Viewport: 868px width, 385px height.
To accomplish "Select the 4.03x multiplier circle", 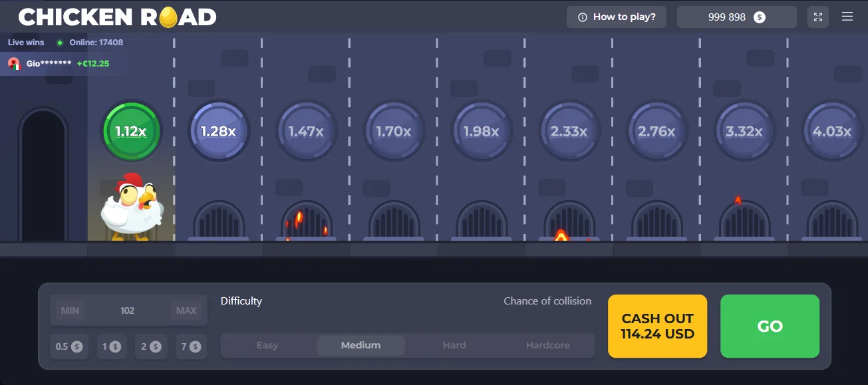I will coord(832,131).
